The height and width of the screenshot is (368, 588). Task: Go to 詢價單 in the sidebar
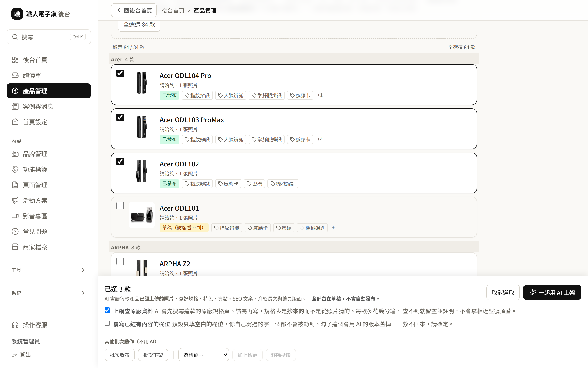click(49, 75)
